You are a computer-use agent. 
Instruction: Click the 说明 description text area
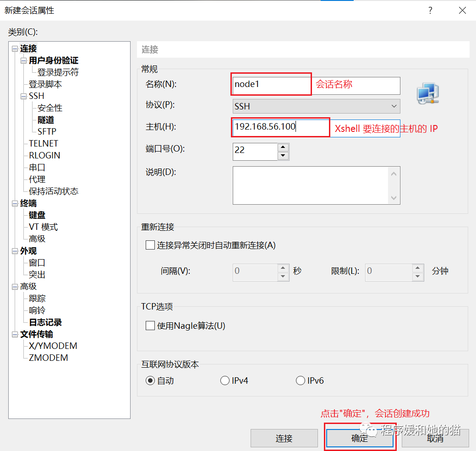[x=316, y=185]
